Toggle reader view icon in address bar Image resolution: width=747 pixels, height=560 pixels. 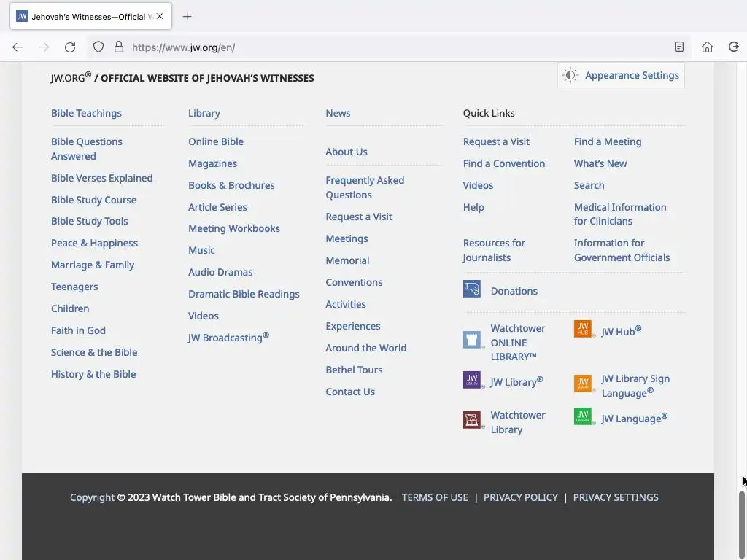pos(679,47)
